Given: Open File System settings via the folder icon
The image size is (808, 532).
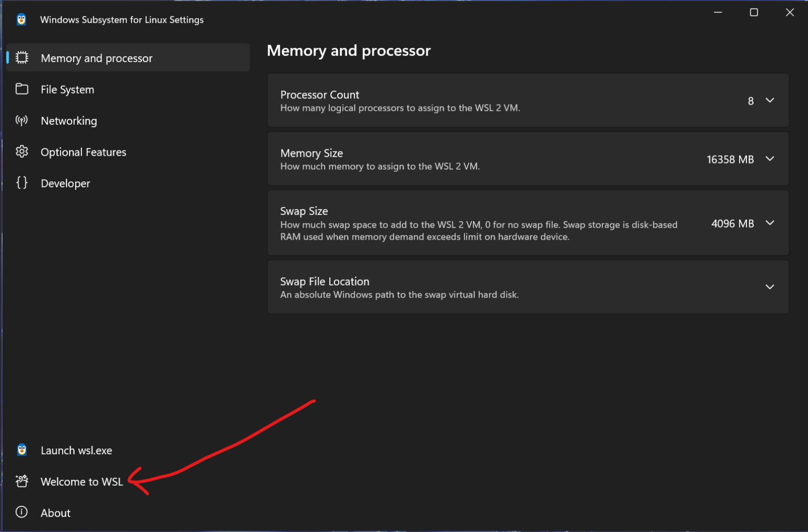Looking at the screenshot, I should click(x=22, y=89).
